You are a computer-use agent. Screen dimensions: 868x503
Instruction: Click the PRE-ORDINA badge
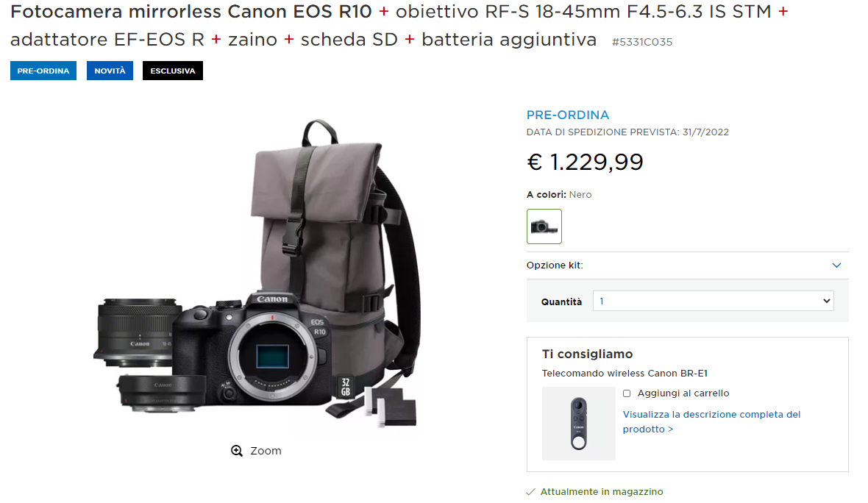pos(43,71)
